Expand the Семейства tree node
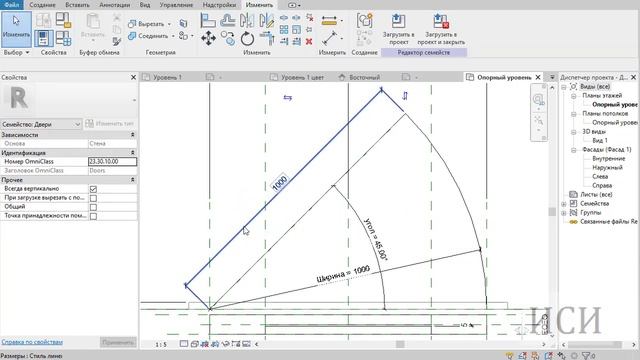Image resolution: width=640 pixels, height=360 pixels. click(564, 204)
